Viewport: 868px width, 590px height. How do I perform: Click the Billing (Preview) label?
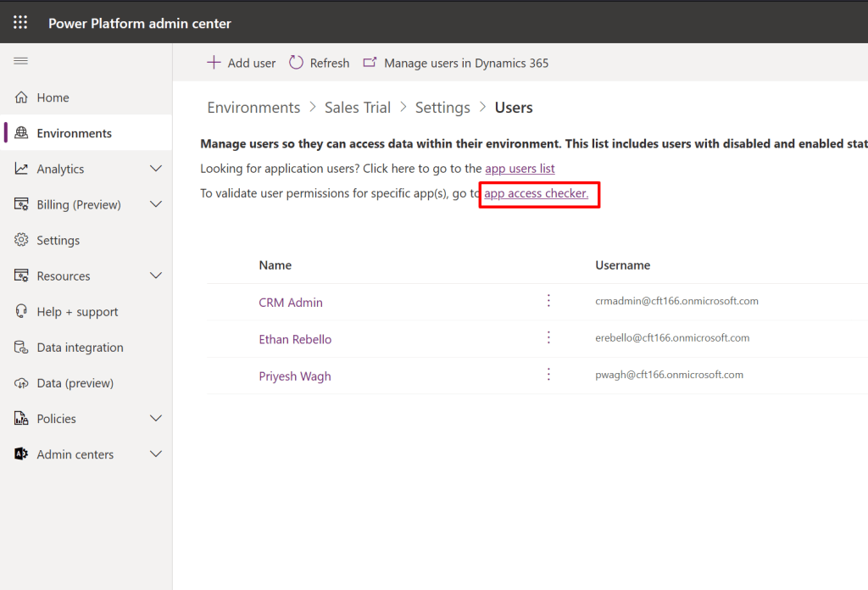point(79,205)
